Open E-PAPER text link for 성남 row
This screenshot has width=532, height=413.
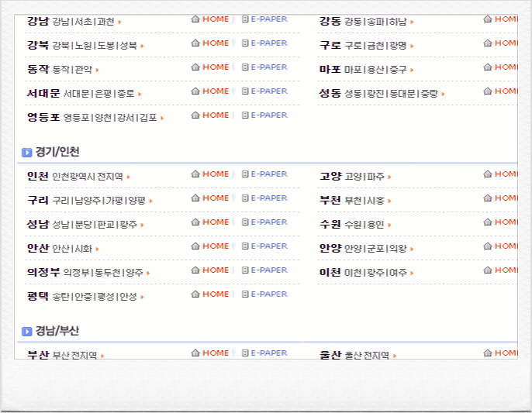(269, 222)
